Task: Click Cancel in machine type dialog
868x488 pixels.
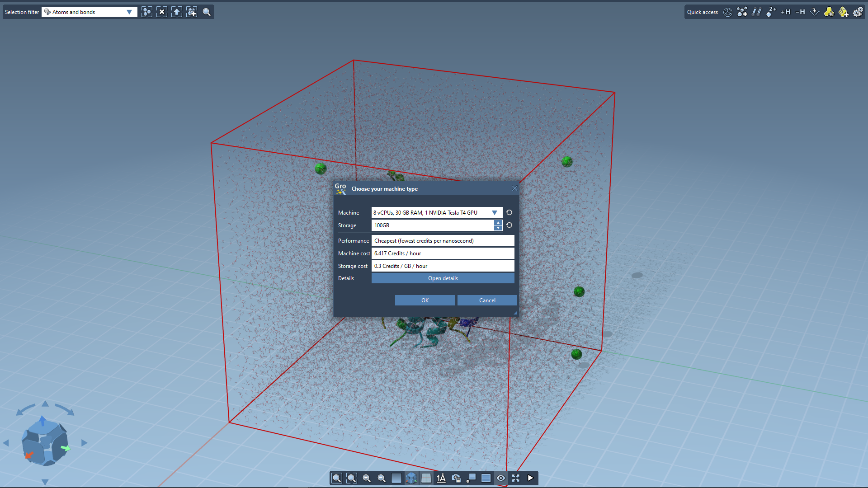Action: pos(487,300)
